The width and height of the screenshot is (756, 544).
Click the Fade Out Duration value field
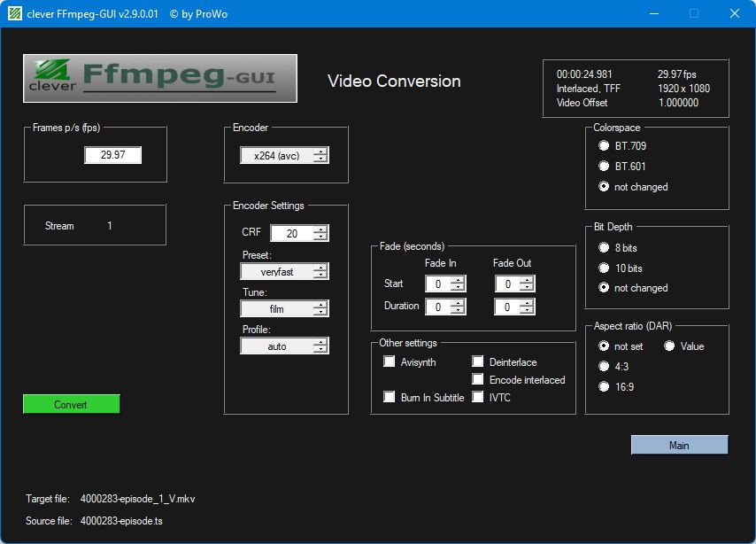[507, 307]
